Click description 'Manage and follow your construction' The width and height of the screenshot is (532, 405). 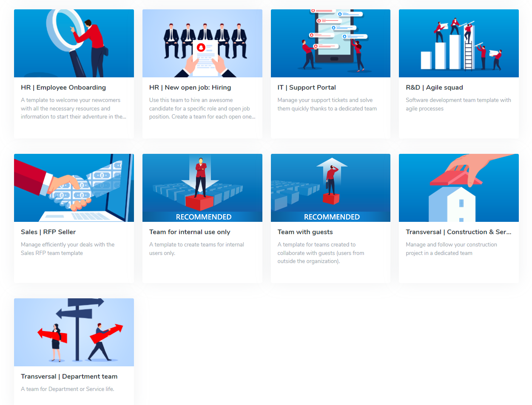click(451, 245)
